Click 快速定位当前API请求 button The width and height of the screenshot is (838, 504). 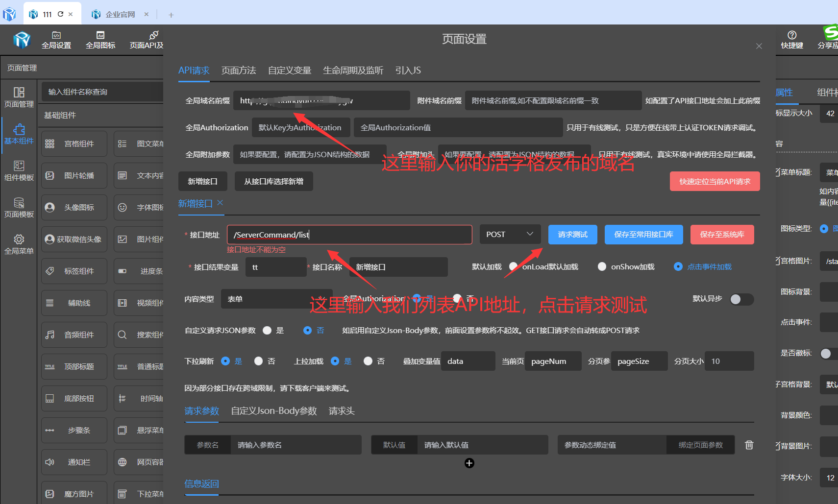click(x=715, y=181)
